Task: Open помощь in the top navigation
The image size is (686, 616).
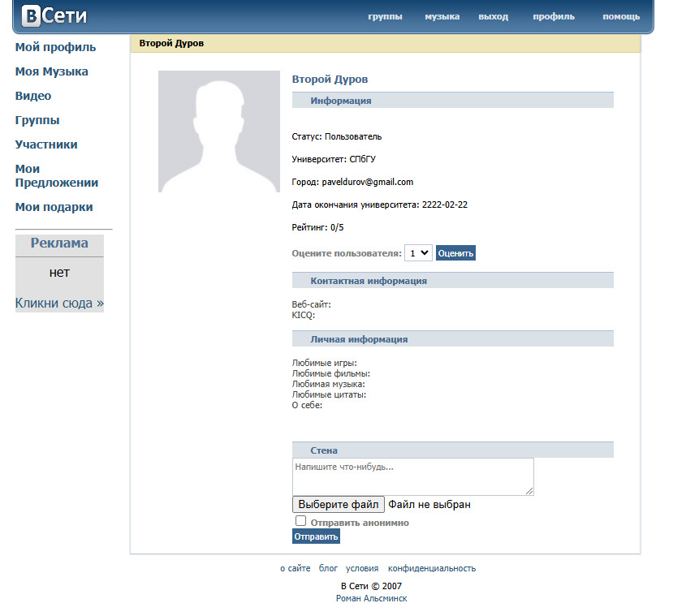Action: (x=621, y=16)
